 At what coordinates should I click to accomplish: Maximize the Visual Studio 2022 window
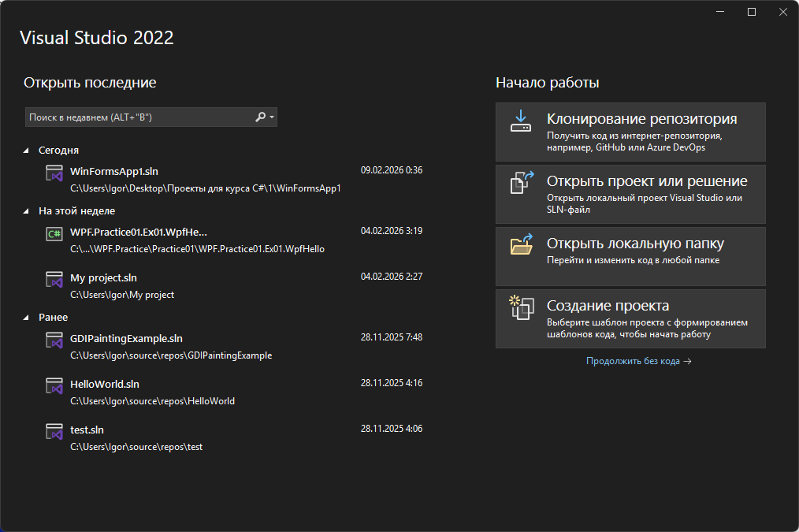point(752,12)
